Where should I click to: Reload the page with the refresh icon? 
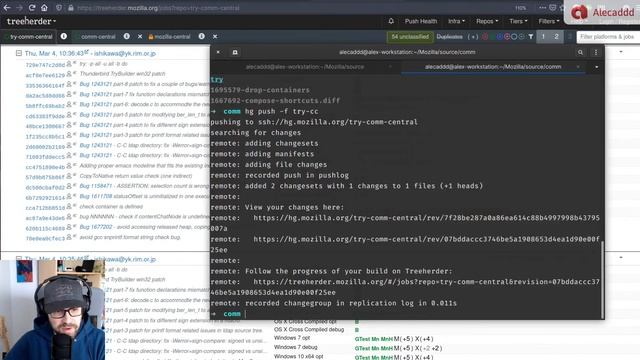(32, 8)
